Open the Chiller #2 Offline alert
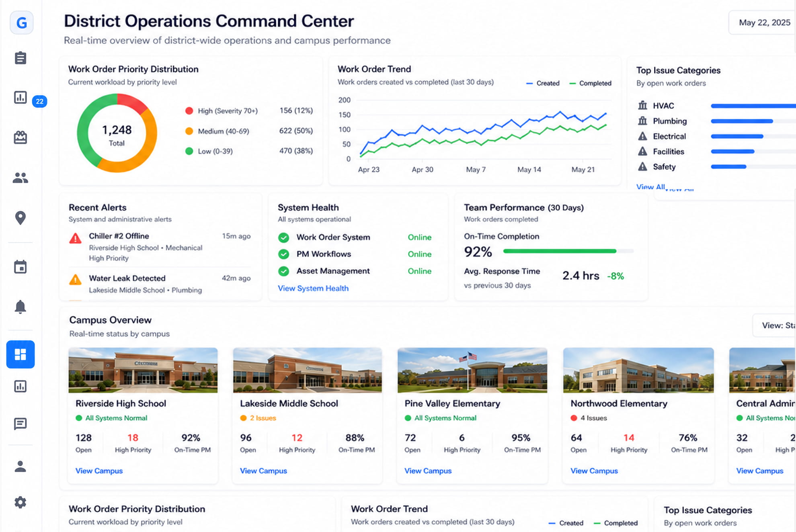796x532 pixels. point(160,247)
